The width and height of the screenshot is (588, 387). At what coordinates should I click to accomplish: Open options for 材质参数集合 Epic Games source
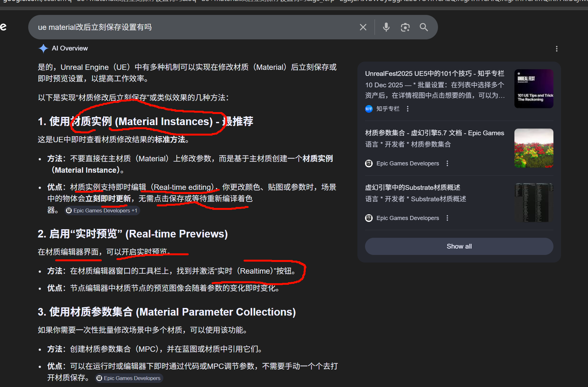(448, 163)
